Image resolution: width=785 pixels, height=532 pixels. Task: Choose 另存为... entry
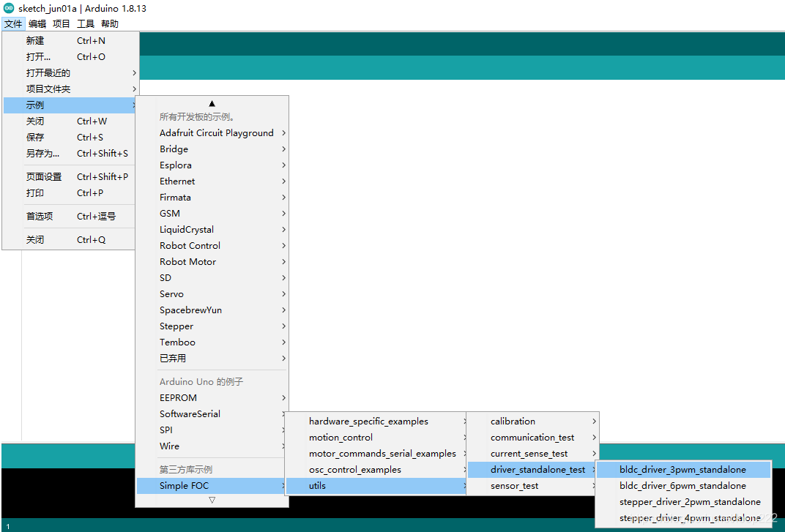click(x=70, y=153)
